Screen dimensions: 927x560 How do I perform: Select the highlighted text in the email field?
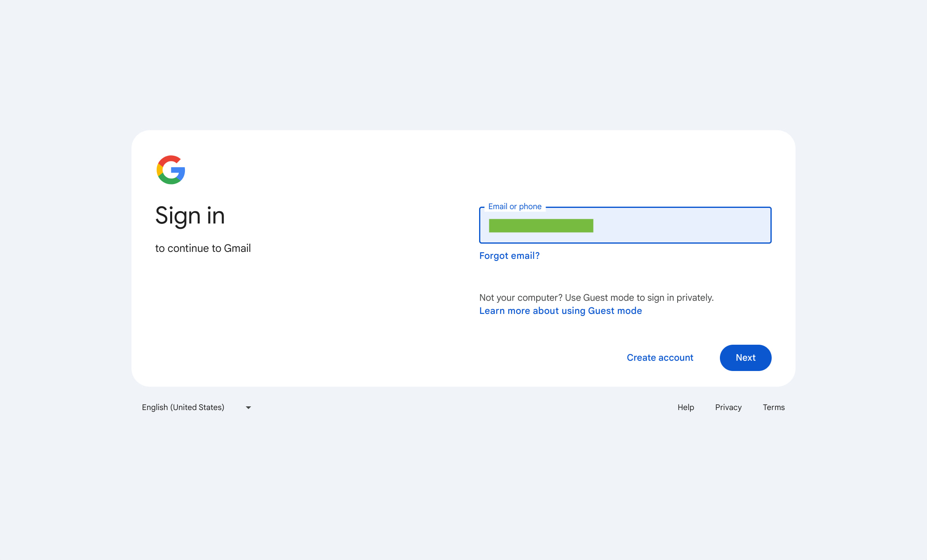tap(541, 226)
